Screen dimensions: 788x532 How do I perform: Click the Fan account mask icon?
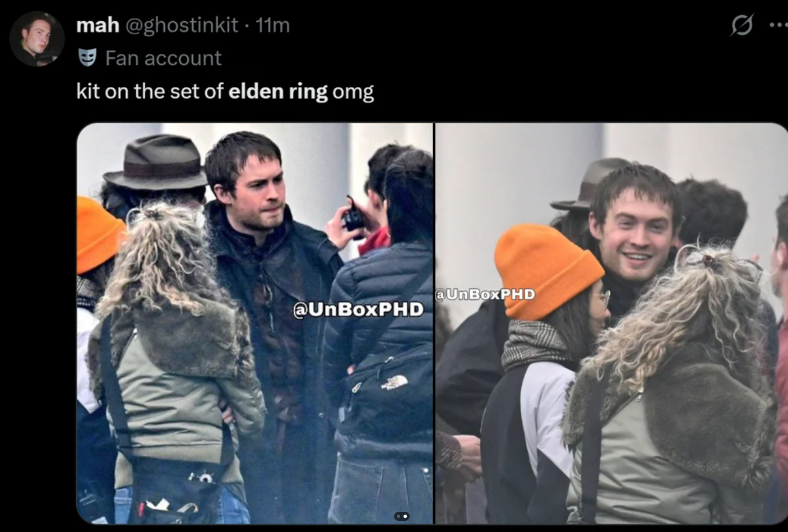point(87,58)
